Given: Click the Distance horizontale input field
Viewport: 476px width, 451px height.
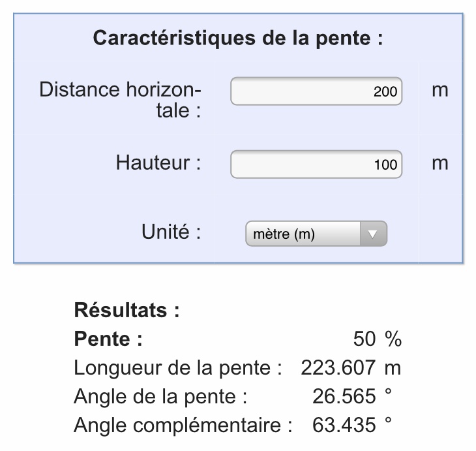Looking at the screenshot, I should pos(316,91).
